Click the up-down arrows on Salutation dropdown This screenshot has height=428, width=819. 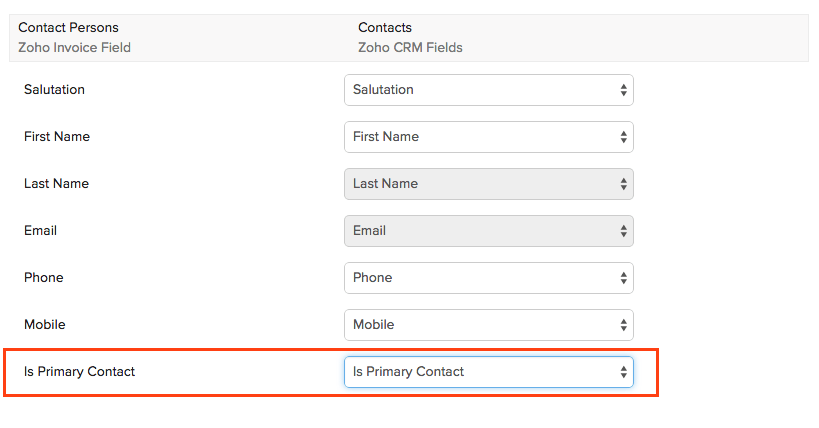[623, 90]
